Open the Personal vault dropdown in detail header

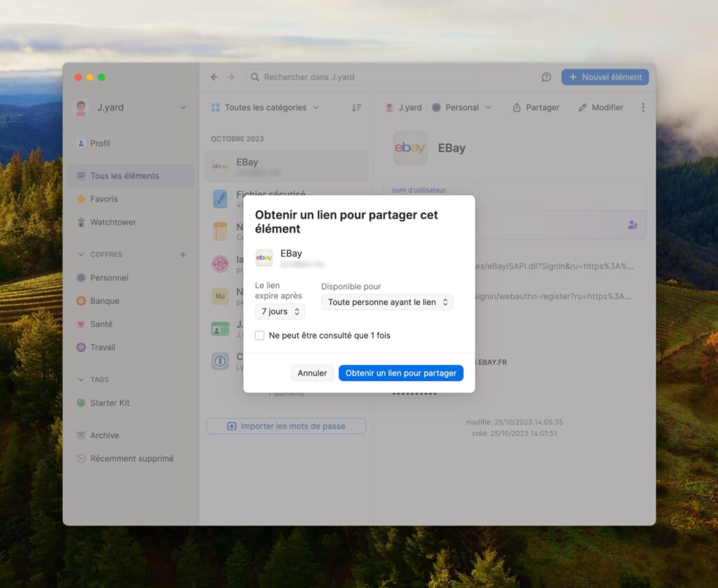[x=461, y=107]
